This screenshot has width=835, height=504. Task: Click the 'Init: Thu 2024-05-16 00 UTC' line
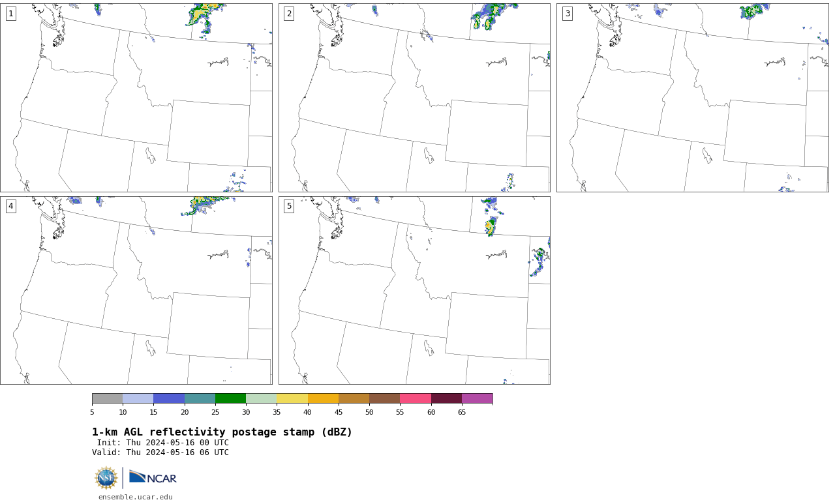pyautogui.click(x=163, y=443)
